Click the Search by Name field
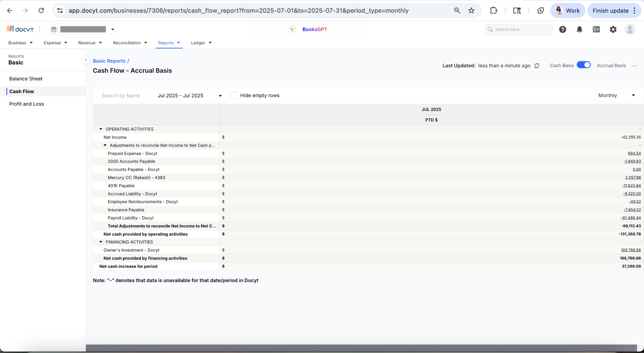The width and height of the screenshot is (644, 353). [124, 96]
